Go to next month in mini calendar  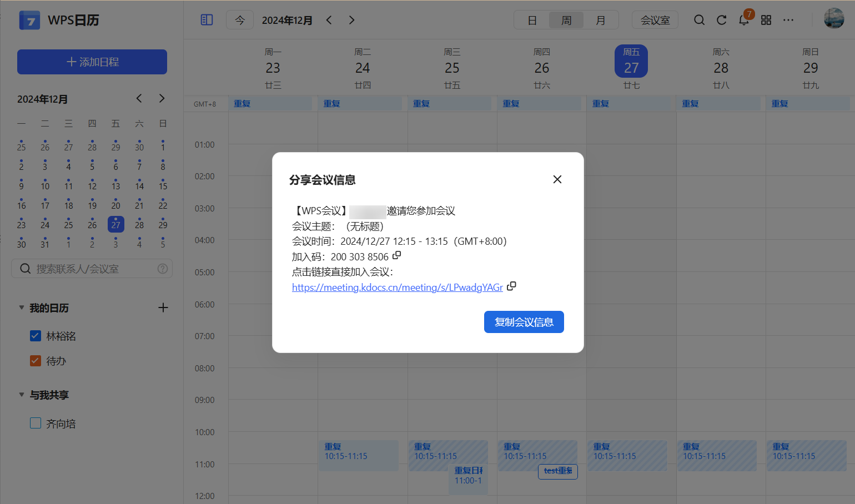pos(162,98)
